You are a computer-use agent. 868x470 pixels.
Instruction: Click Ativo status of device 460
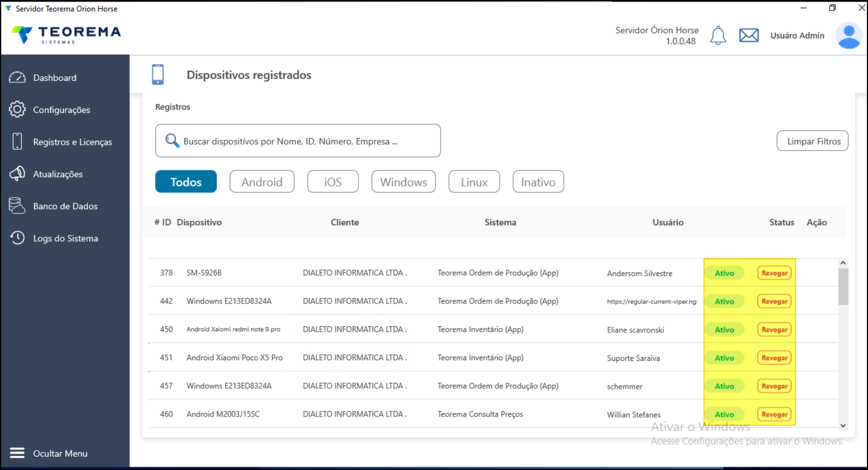point(724,414)
